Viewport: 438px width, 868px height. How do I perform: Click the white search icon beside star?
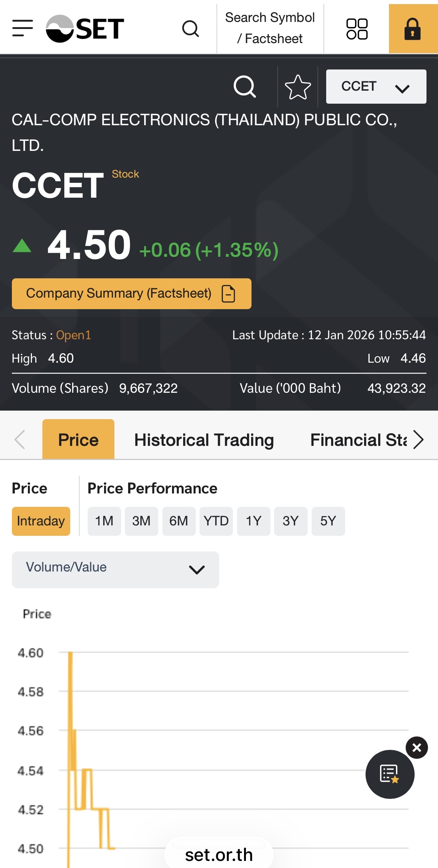coord(245,87)
